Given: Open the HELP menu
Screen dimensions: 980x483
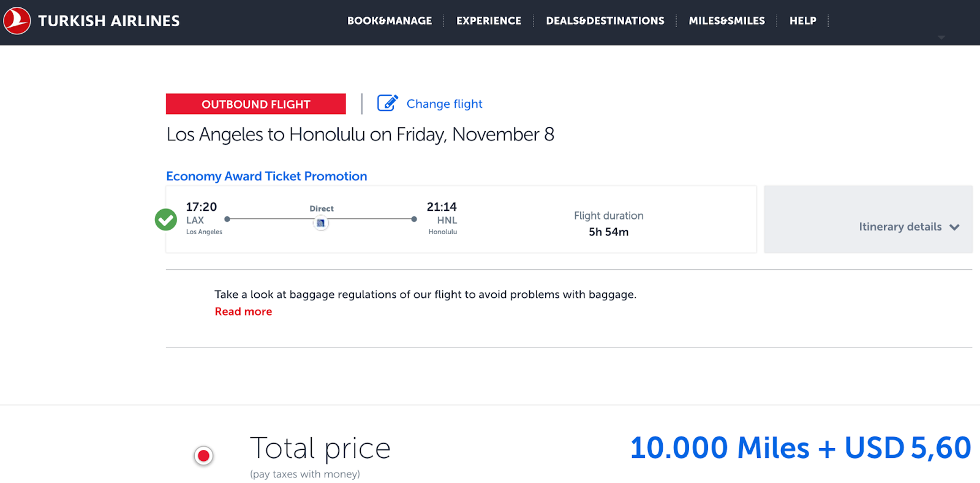Looking at the screenshot, I should (x=802, y=21).
